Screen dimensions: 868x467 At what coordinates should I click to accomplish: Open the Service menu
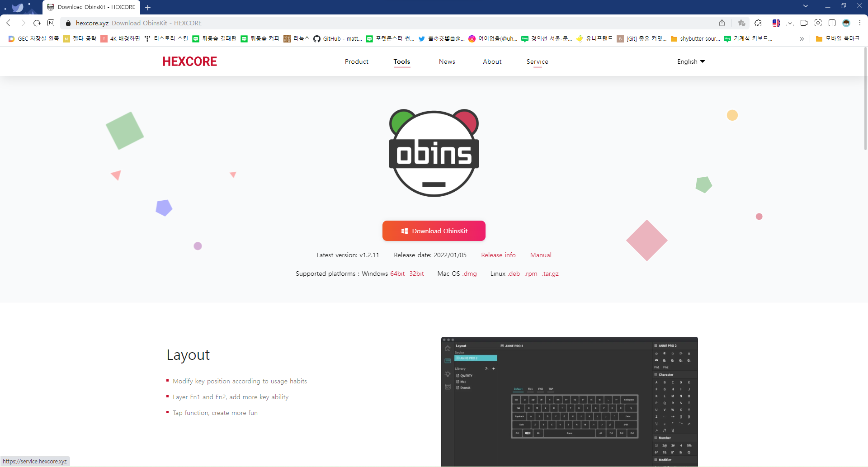(x=538, y=61)
